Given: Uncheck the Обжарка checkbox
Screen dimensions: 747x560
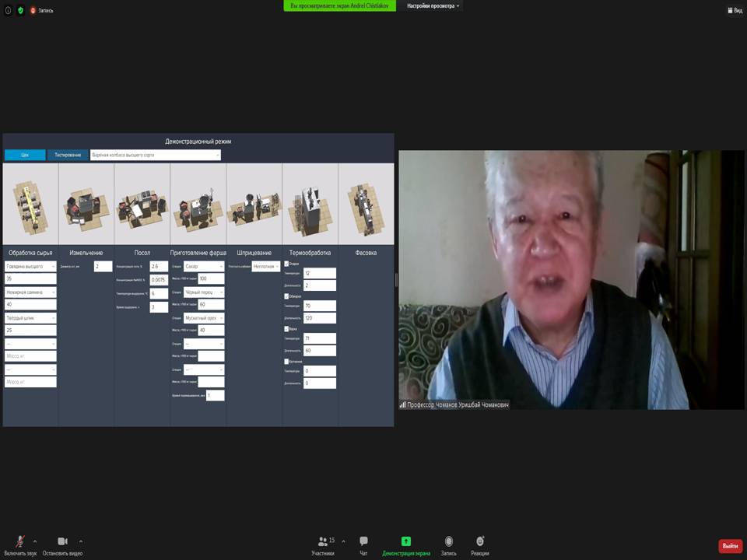Looking at the screenshot, I should click(x=287, y=296).
